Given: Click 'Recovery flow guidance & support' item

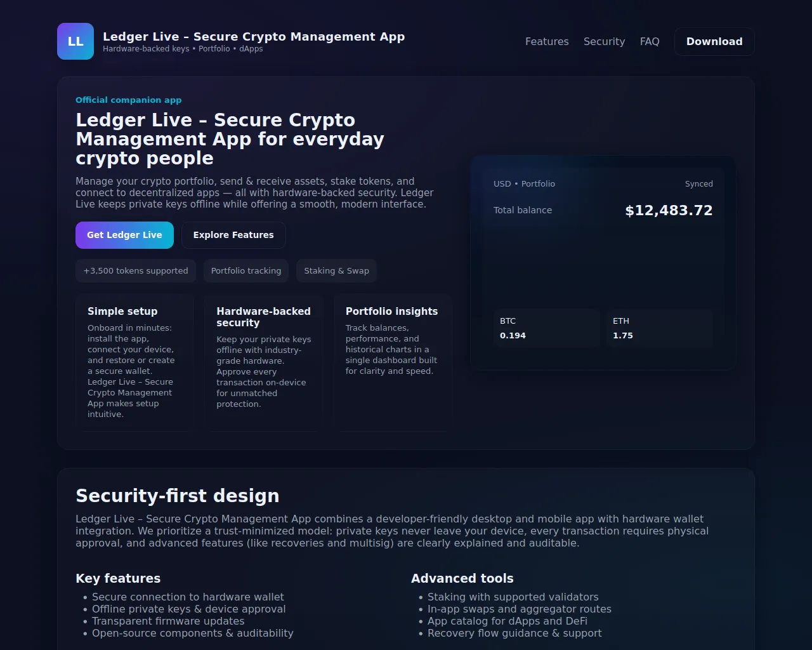Looking at the screenshot, I should (x=514, y=633).
